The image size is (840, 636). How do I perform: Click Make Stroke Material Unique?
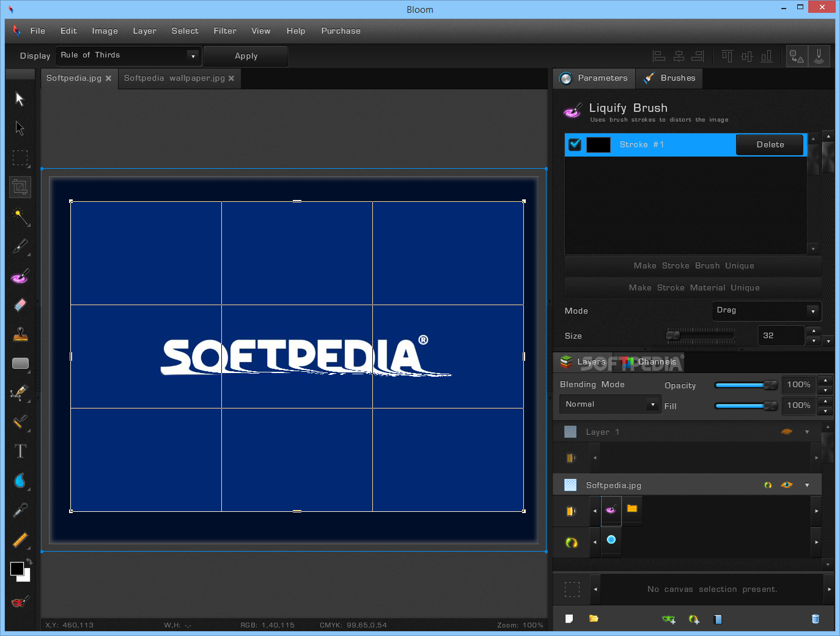point(693,288)
